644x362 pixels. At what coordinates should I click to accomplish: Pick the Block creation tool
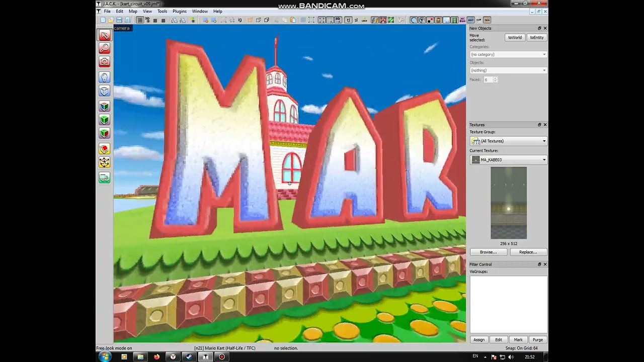click(x=105, y=90)
